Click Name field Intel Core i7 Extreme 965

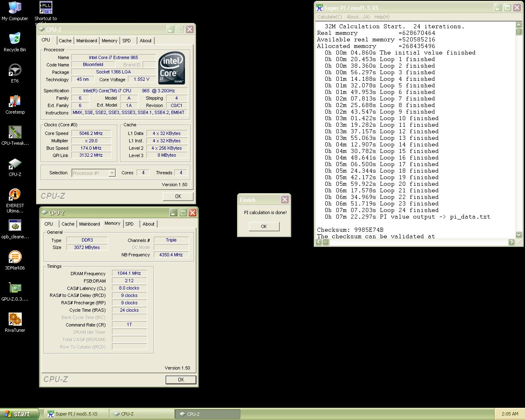114,57
